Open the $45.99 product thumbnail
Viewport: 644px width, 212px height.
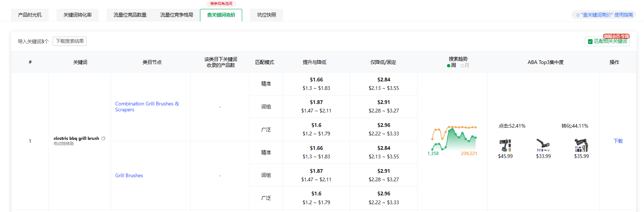[505, 145]
